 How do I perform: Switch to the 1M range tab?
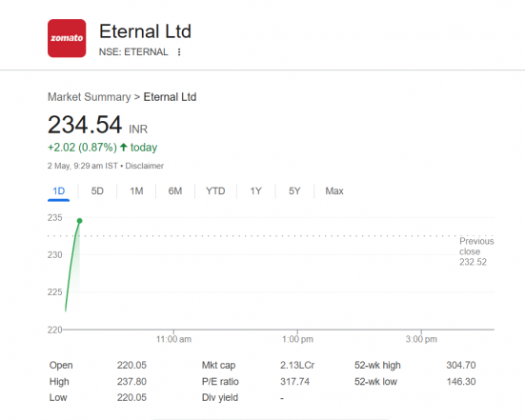click(136, 191)
